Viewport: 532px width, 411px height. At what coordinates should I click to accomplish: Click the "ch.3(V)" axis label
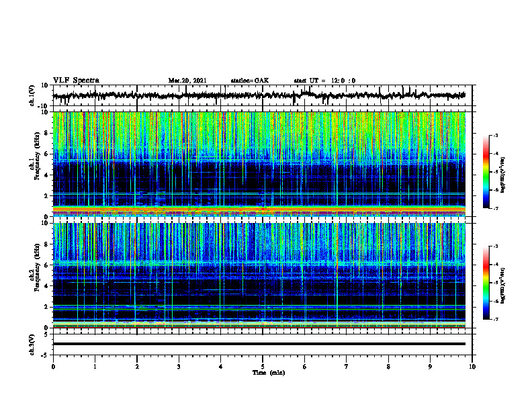[x=32, y=345]
